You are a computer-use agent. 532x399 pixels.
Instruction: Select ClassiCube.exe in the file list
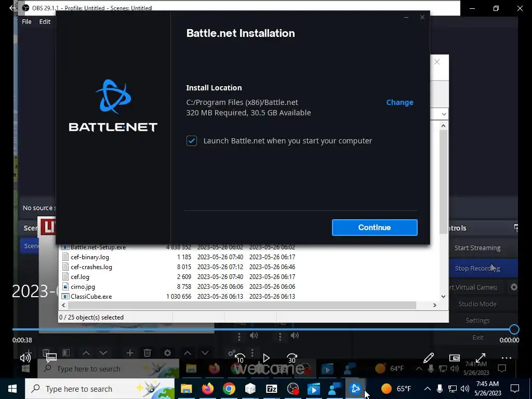(91, 297)
